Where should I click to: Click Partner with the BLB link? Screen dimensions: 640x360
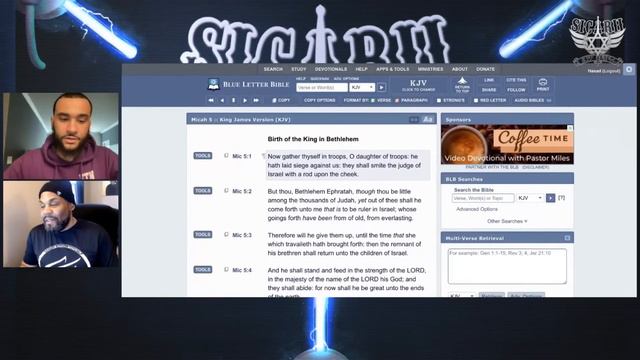(492, 167)
